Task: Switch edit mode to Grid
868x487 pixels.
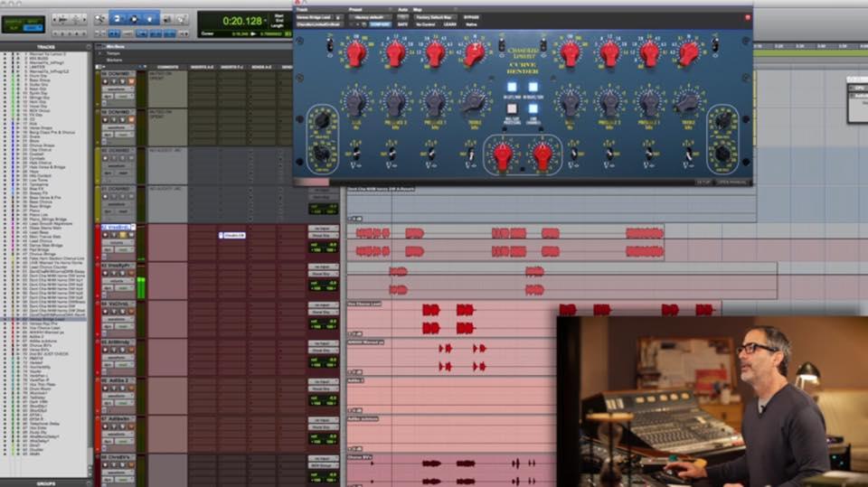Action: 34,28
